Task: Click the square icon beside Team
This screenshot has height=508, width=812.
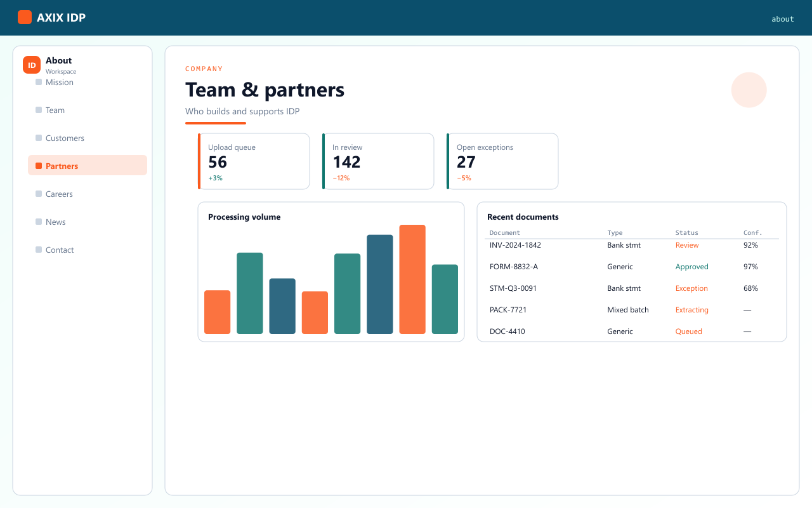Action: point(39,110)
